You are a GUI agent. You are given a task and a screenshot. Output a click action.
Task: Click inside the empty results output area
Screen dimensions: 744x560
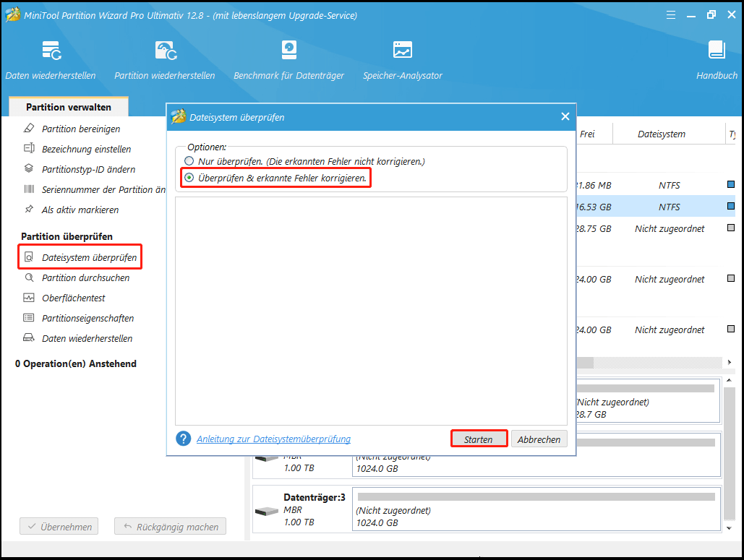coord(371,311)
